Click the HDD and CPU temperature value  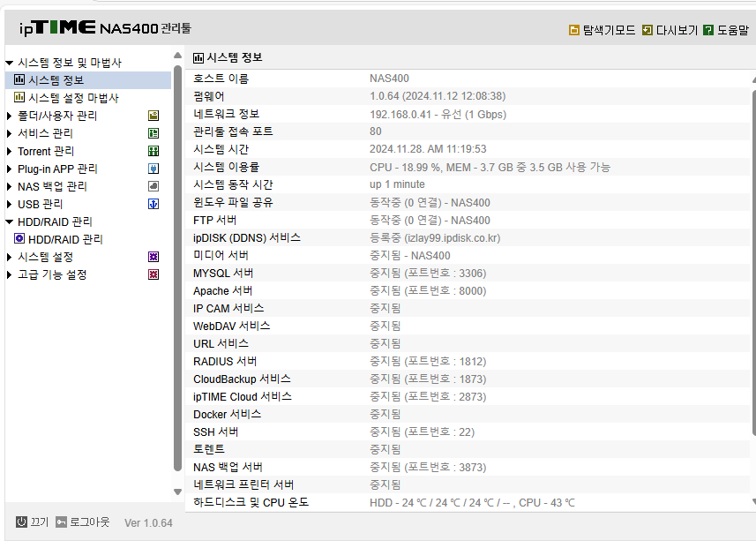click(x=472, y=503)
